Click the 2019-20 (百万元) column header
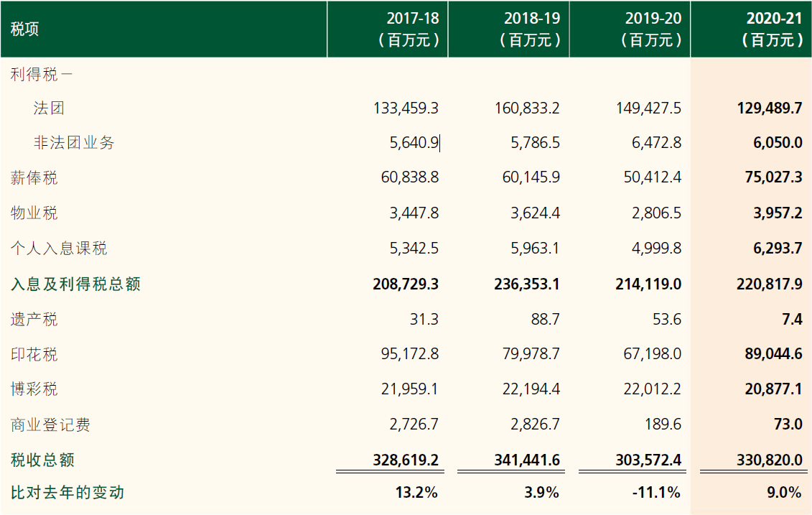812x515 pixels. (x=650, y=29)
